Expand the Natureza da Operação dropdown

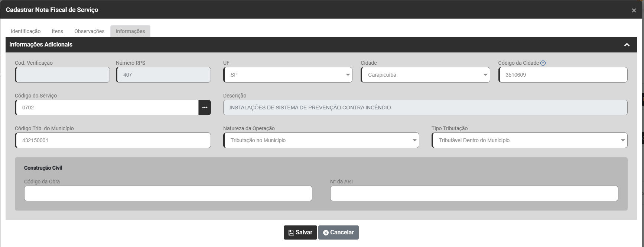321,140
